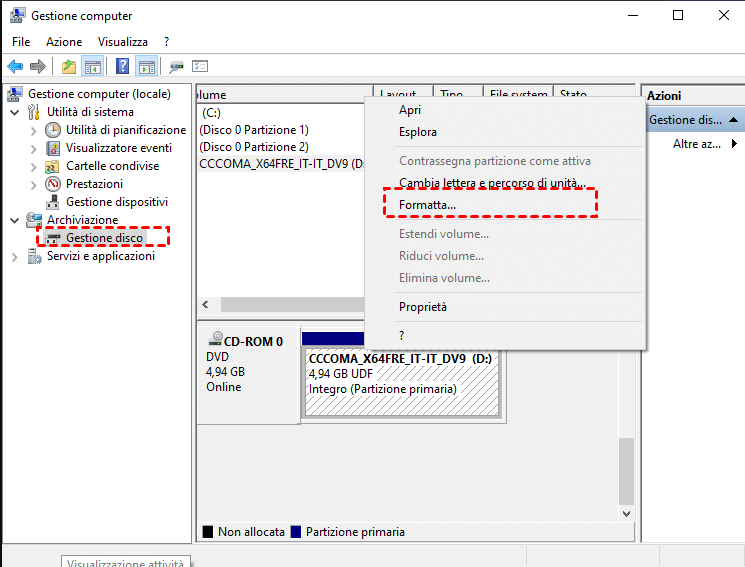The image size is (745, 567).
Task: Collapse the Gestione dis... actions section arrow
Action: coord(734,120)
